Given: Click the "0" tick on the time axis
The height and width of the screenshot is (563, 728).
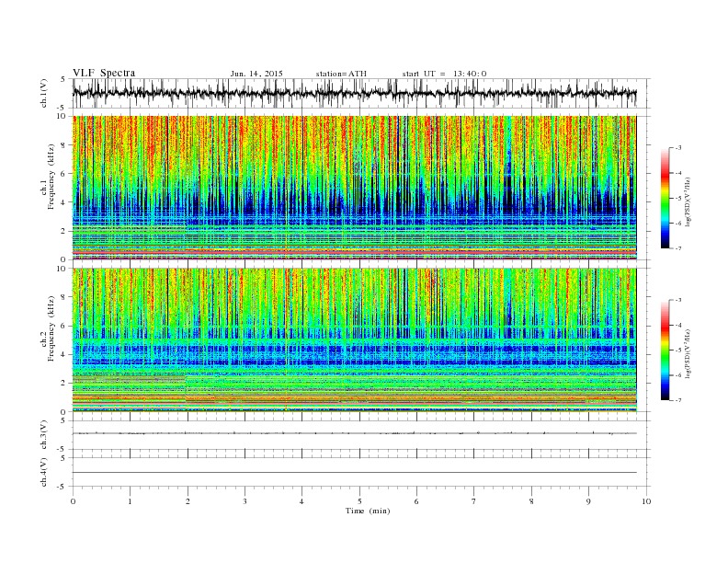Looking at the screenshot, I should tap(73, 501).
